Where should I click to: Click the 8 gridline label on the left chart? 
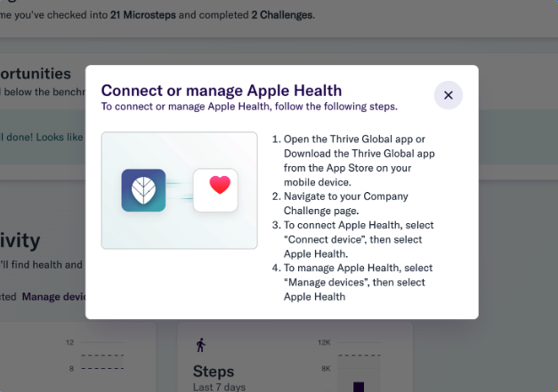coord(71,369)
